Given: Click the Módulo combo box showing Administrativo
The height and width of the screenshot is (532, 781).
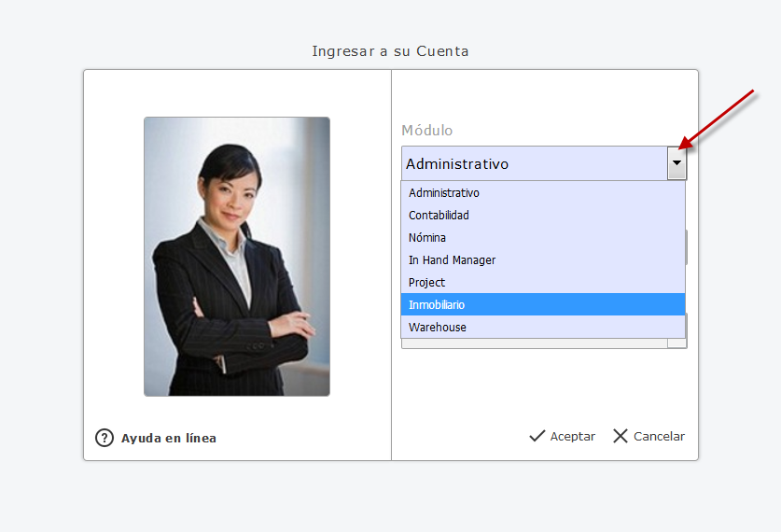Looking at the screenshot, I should 534,163.
